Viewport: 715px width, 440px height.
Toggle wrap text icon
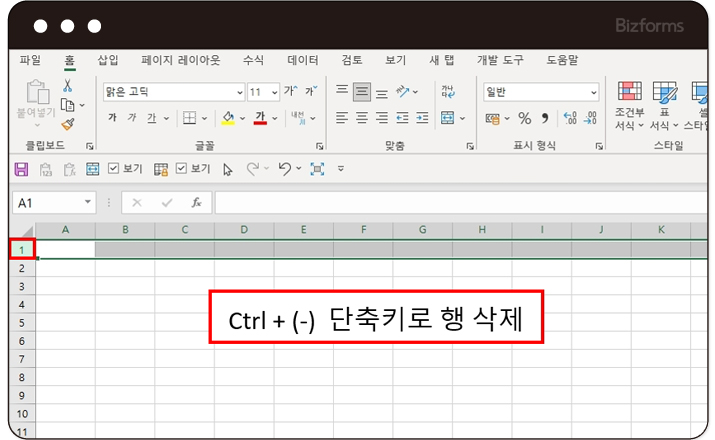(448, 91)
